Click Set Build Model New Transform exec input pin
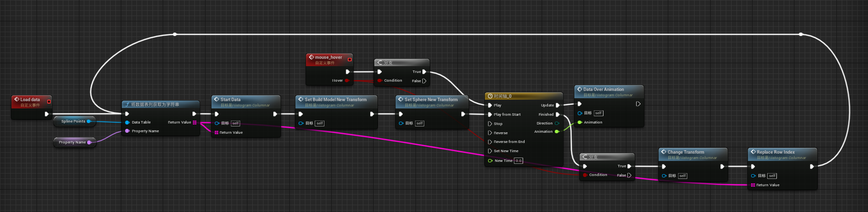Viewport: 868px width, 212px height. (x=301, y=114)
